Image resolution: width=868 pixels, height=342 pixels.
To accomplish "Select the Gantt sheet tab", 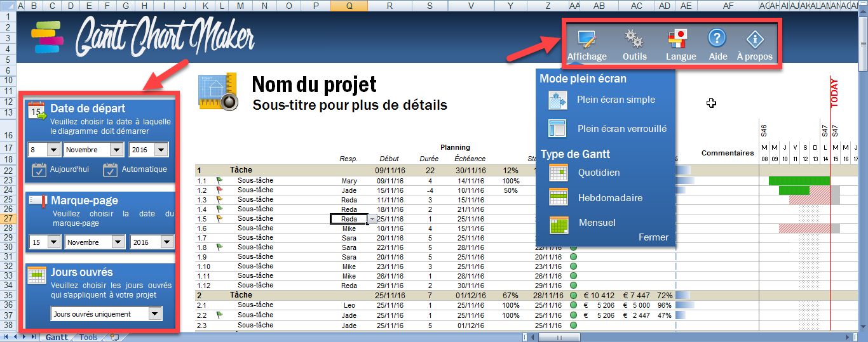I will coord(57,337).
